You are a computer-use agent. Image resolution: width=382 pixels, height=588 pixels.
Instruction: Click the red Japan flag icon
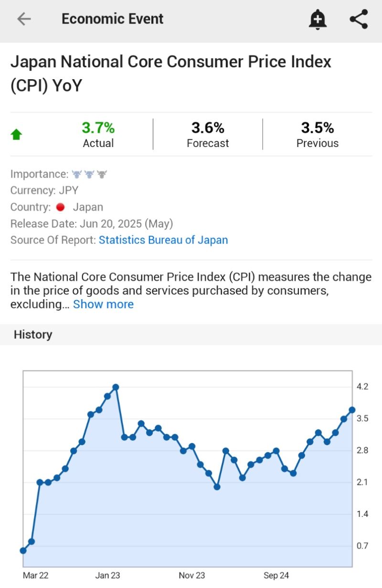click(60, 207)
